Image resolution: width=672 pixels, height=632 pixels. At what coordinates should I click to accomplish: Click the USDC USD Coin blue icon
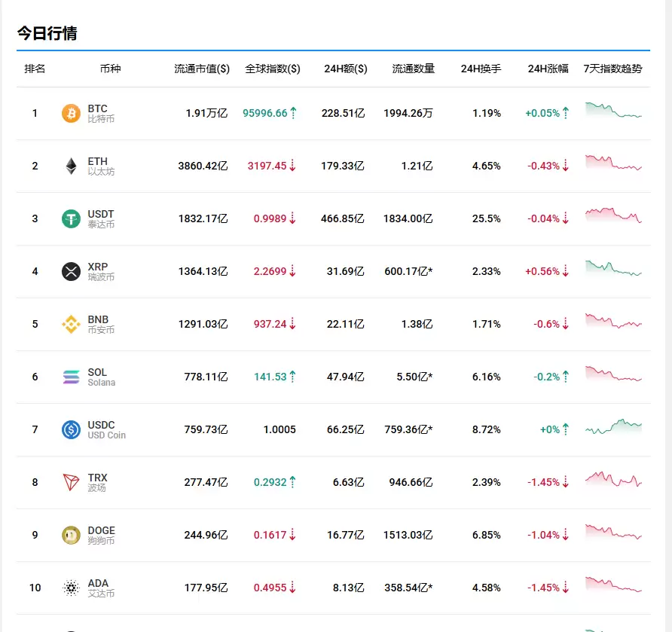tap(70, 429)
